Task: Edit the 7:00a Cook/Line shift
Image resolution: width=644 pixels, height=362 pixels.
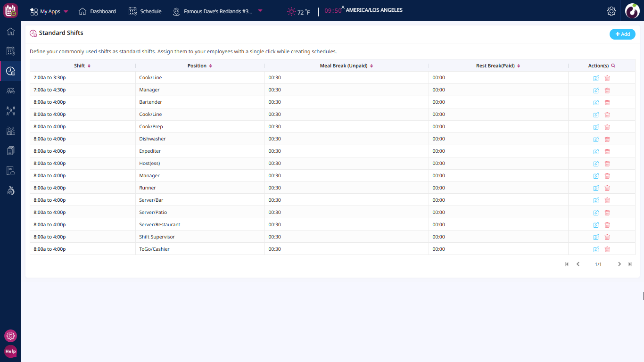Action: [596, 78]
